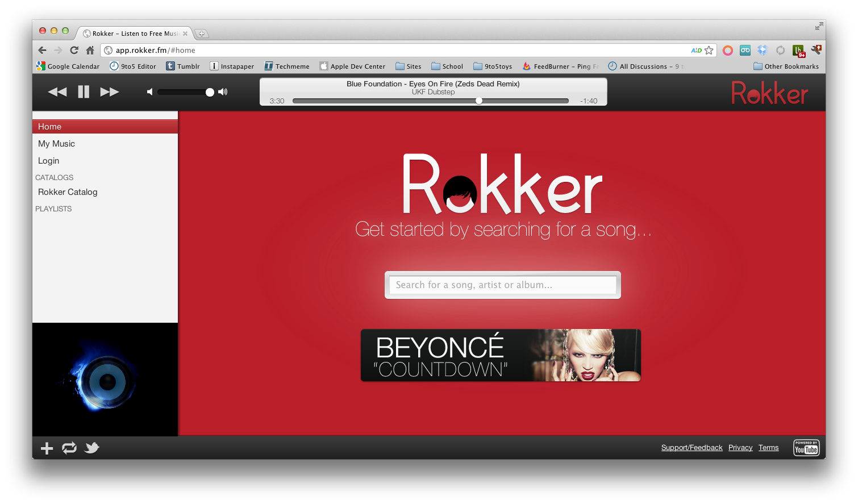Share via the Twitter bird icon

91,448
